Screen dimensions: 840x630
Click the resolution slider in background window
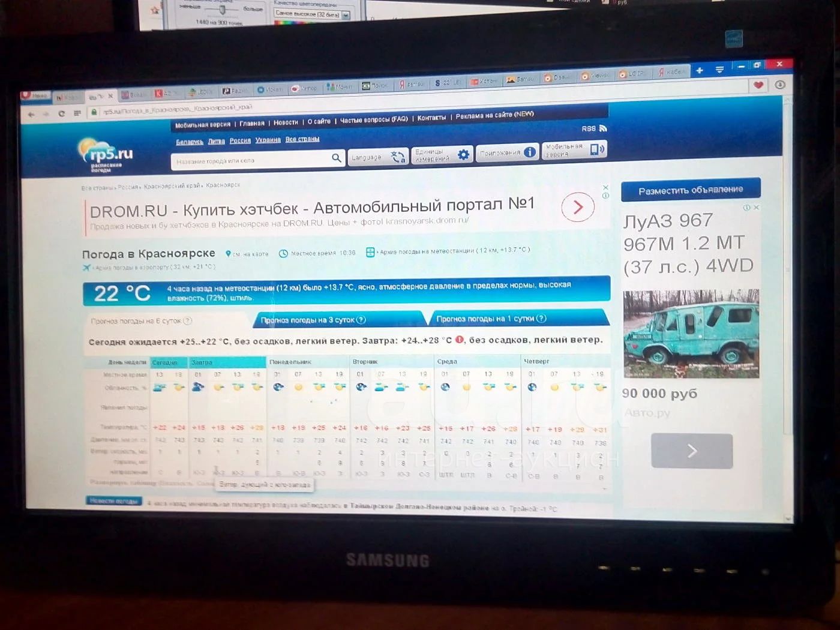(x=221, y=10)
